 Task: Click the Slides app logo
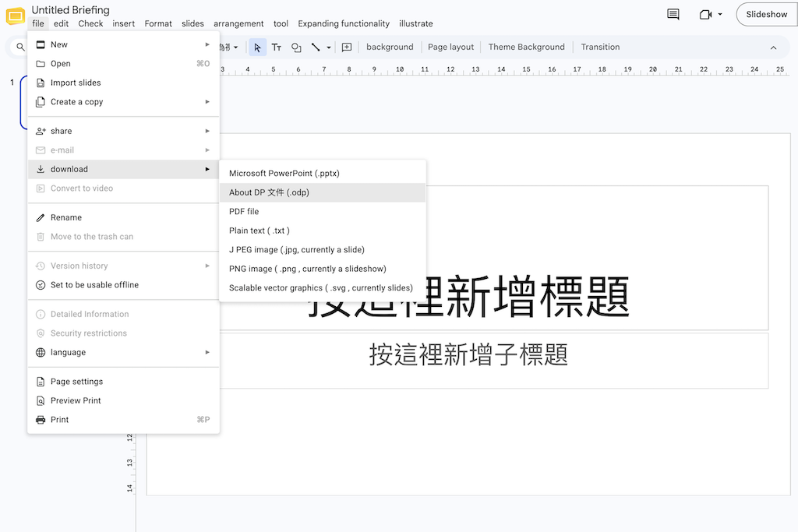16,16
